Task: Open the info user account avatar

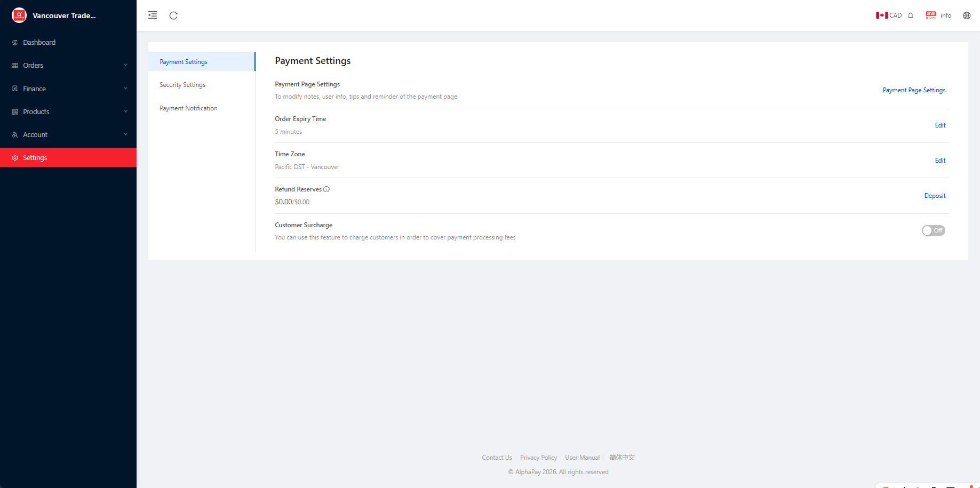Action: pyautogui.click(x=931, y=15)
